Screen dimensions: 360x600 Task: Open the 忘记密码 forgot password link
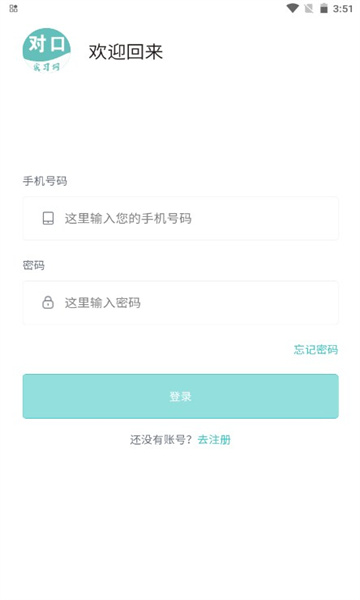(316, 349)
